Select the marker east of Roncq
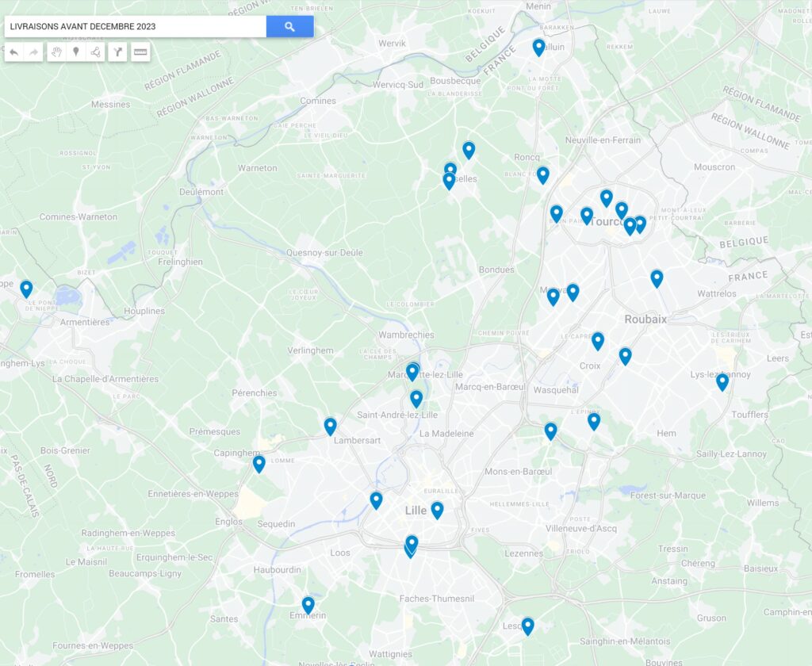This screenshot has height=666, width=812. pyautogui.click(x=543, y=174)
